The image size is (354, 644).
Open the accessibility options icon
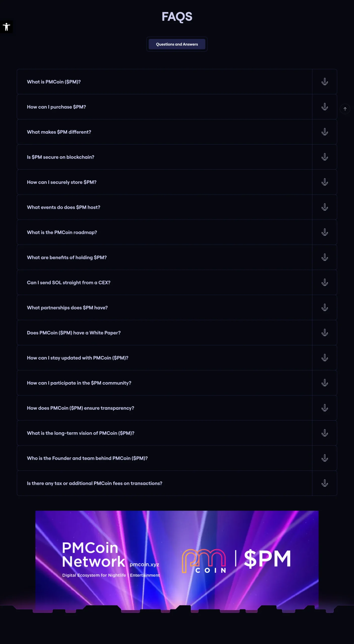[6, 27]
